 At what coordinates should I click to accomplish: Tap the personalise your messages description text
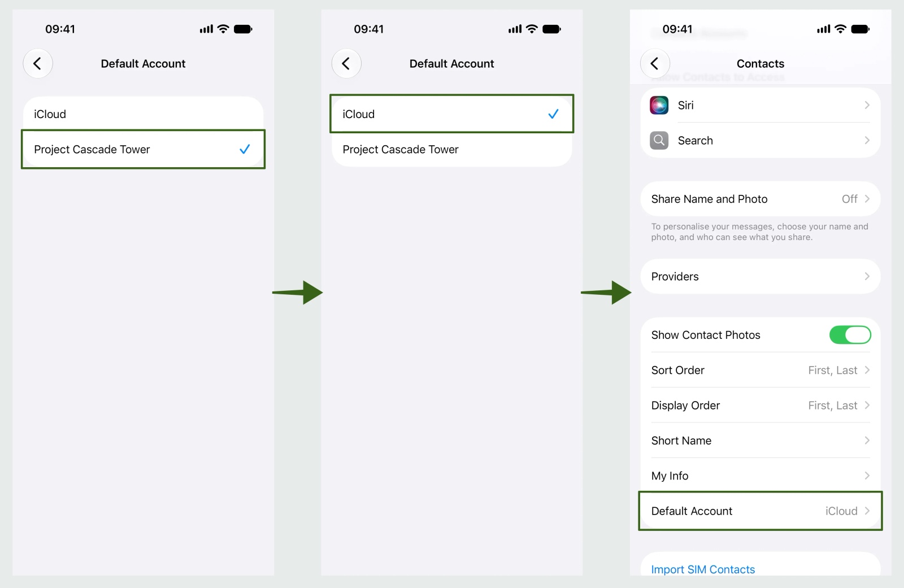pyautogui.click(x=759, y=232)
